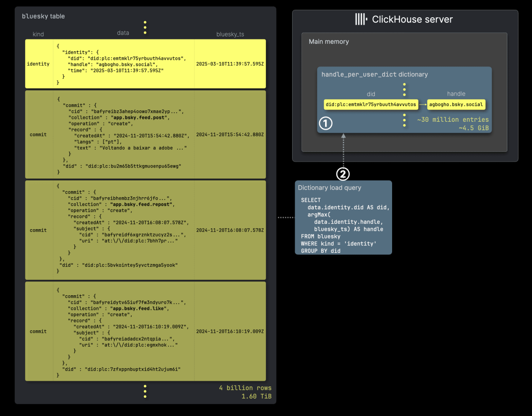
Task: Click the handle_per_user_dict dictionary title
Action: (374, 74)
